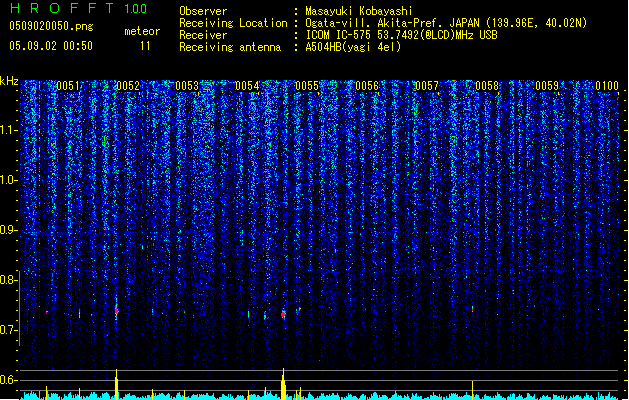Click the red meteor echo near 0055
629x400 pixels.
point(283,315)
